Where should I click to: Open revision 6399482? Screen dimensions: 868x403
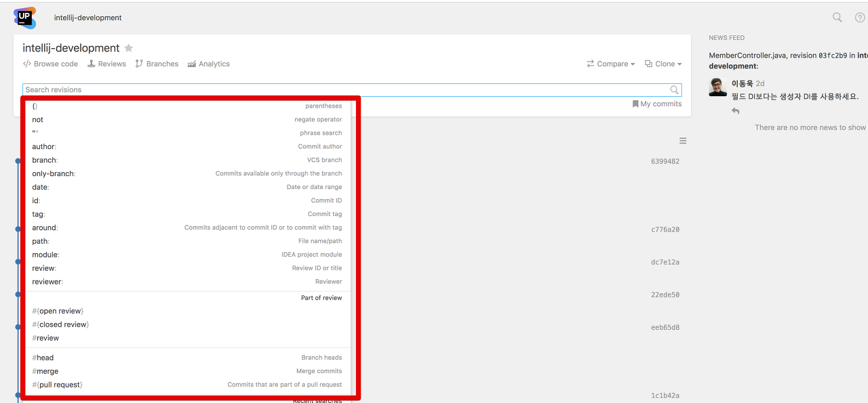coord(665,162)
